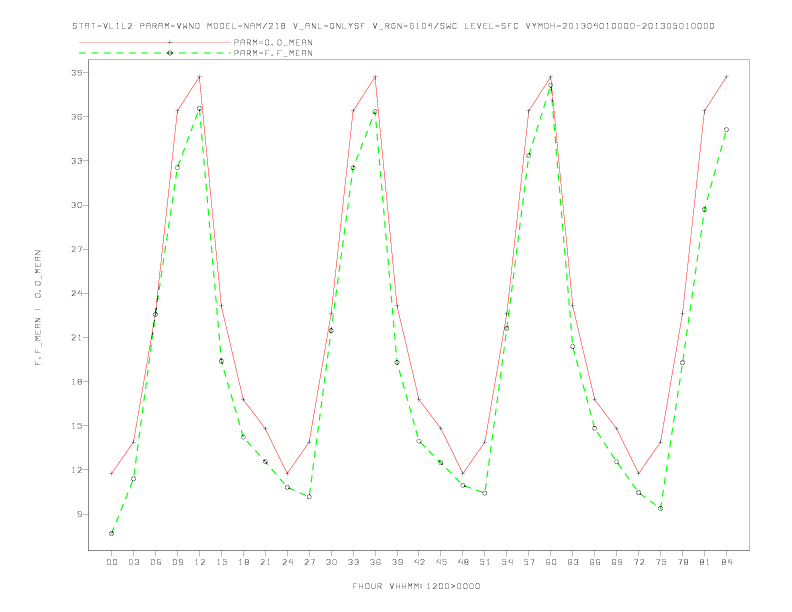Screen dimensions: 792x612
Task: Click the x-axis forecast hour label 00
Action: [x=112, y=562]
